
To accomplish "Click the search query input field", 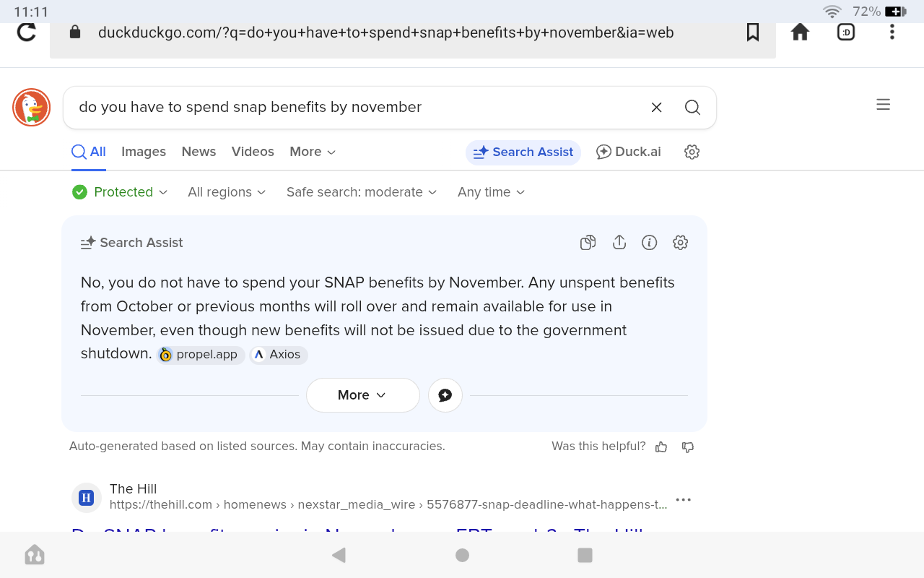I will [x=346, y=108].
